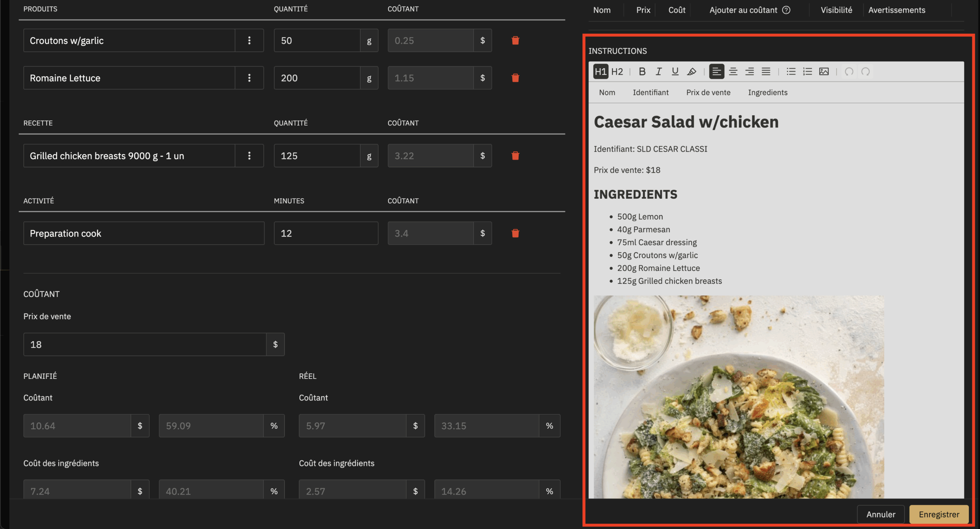Redo last edit in editor
This screenshot has width=980, height=529.
[865, 72]
